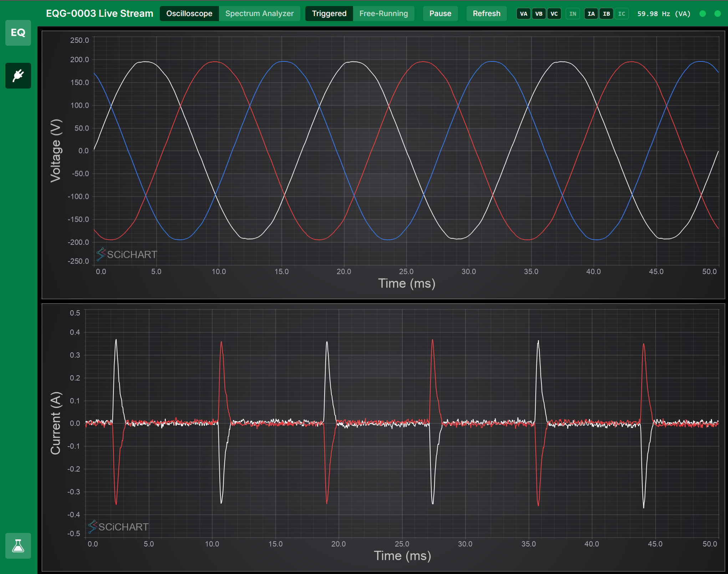Click the current chart Time (ms) axis title
728x574 pixels.
402,556
